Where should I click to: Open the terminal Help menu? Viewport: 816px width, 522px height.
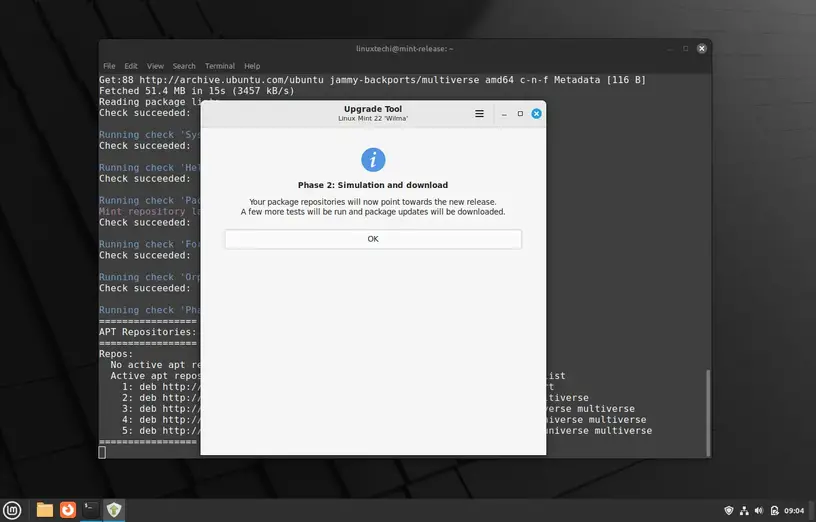252,66
